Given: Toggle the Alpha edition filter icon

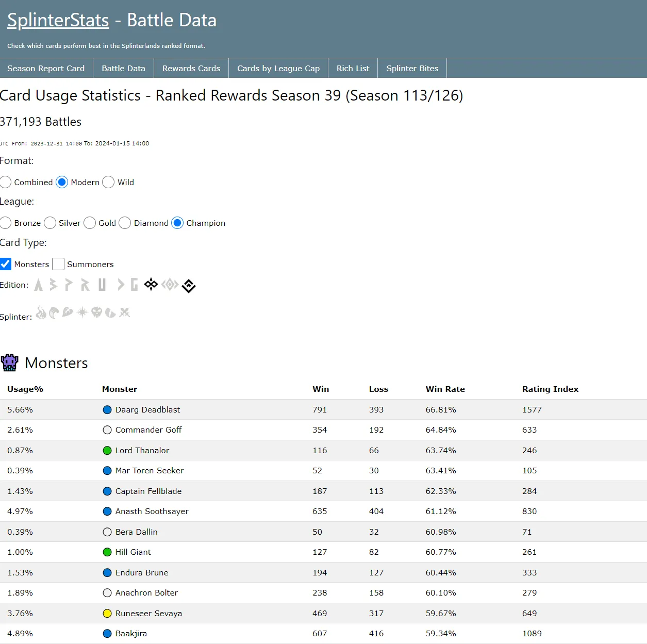Looking at the screenshot, I should 38,285.
